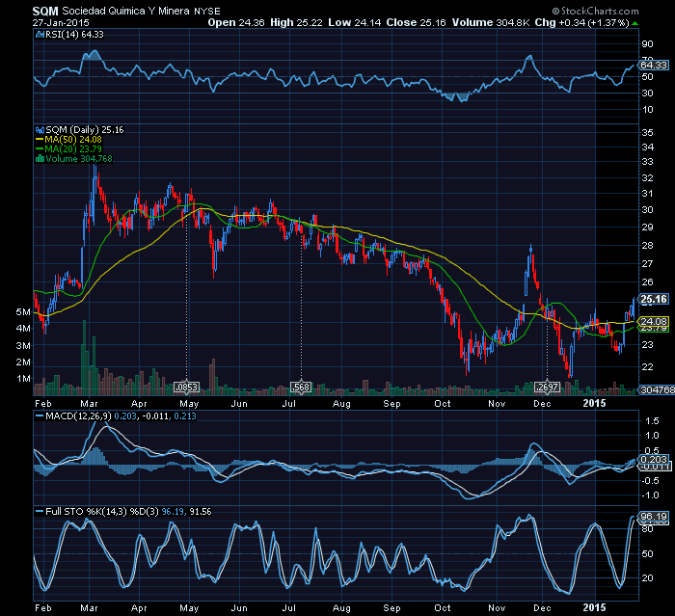The image size is (675, 616).
Task: Click the Mar label on price chart date axis
Action: [89, 404]
